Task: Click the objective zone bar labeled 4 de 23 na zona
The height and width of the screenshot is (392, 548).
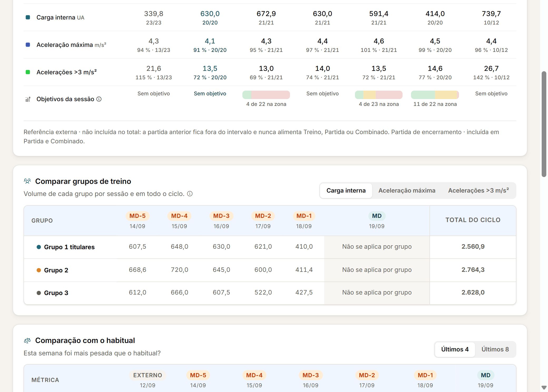Action: click(x=379, y=95)
